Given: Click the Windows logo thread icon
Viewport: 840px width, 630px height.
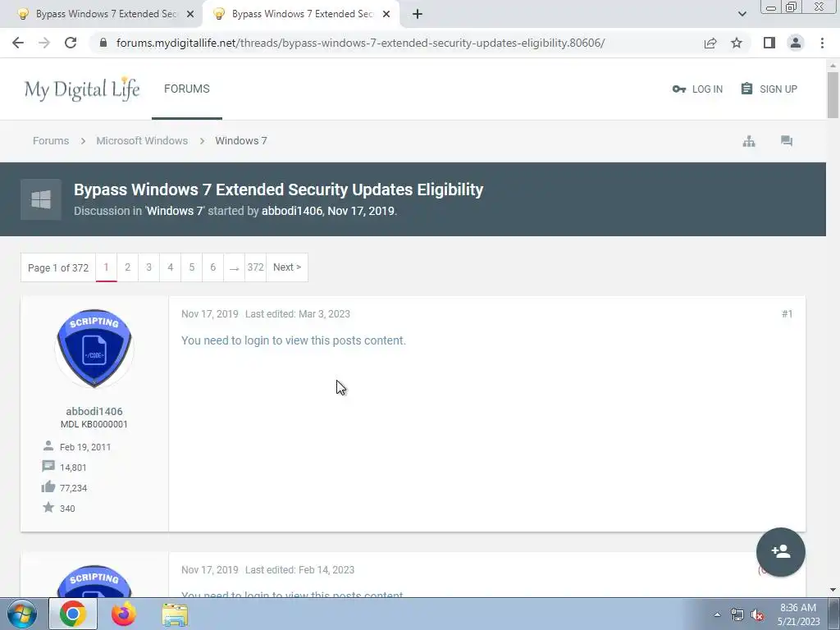Looking at the screenshot, I should (x=41, y=200).
